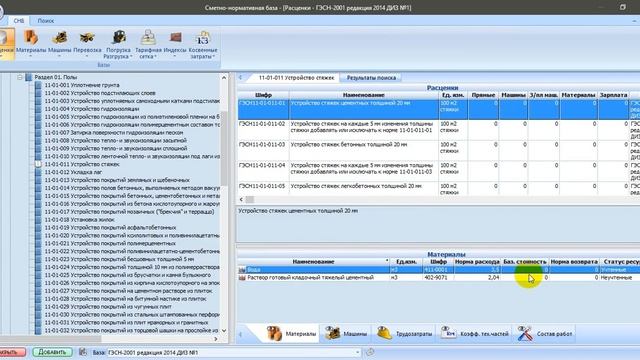Navigate tabs left with the top arrow
The height and width of the screenshot is (360, 640).
point(240,78)
